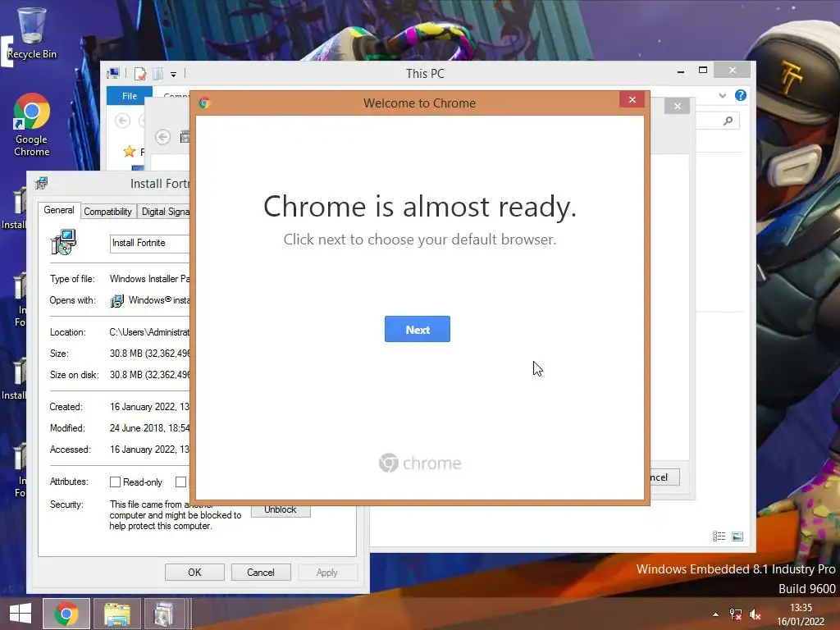The image size is (840, 630).
Task: Tick the checkbox beside Read-only (Hidden)
Action: click(x=181, y=482)
